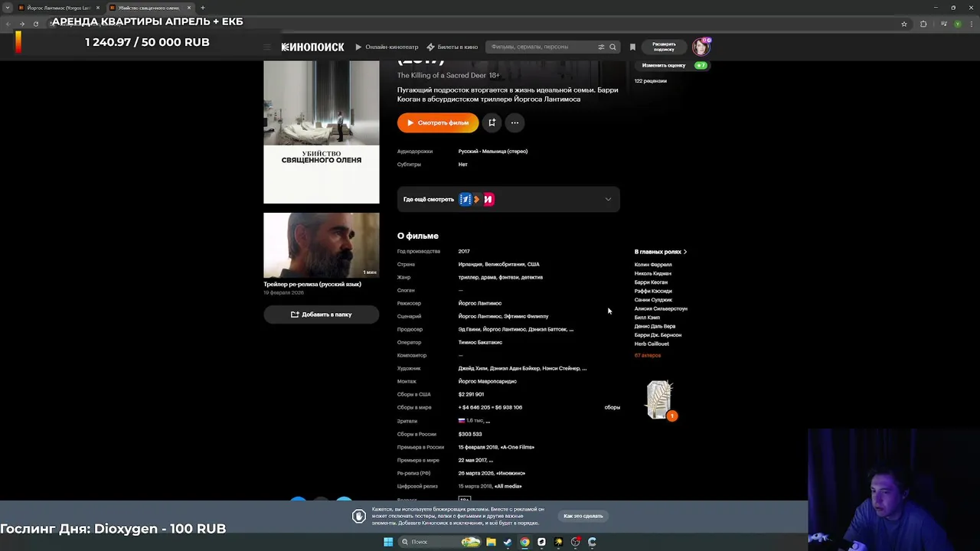This screenshot has width=980, height=551.
Task: Click the red И streaming service icon
Action: (x=488, y=200)
